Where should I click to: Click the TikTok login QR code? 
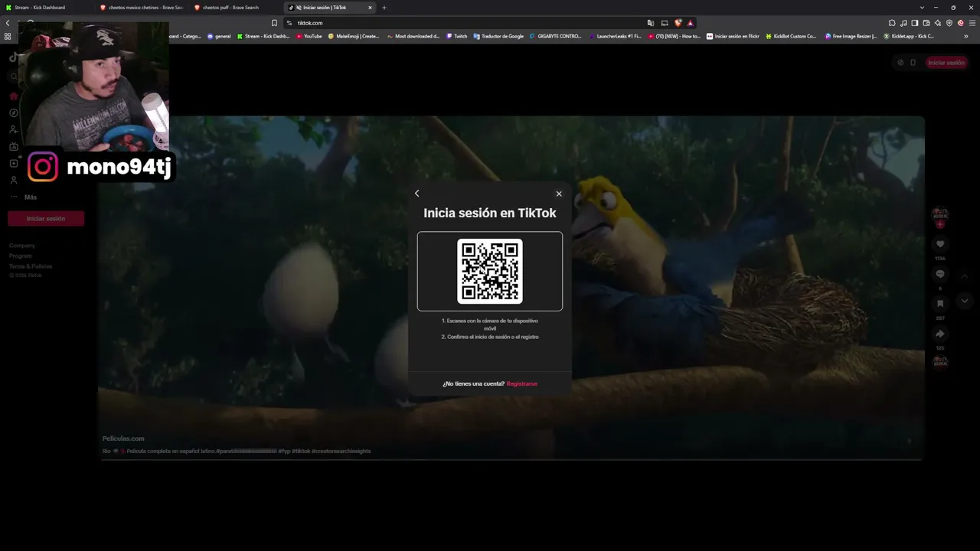490,271
